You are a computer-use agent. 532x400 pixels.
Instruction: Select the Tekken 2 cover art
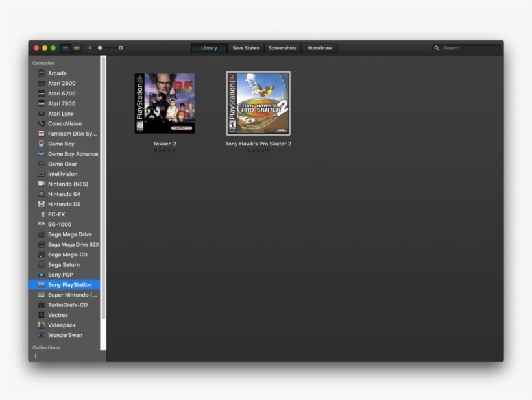coord(165,103)
